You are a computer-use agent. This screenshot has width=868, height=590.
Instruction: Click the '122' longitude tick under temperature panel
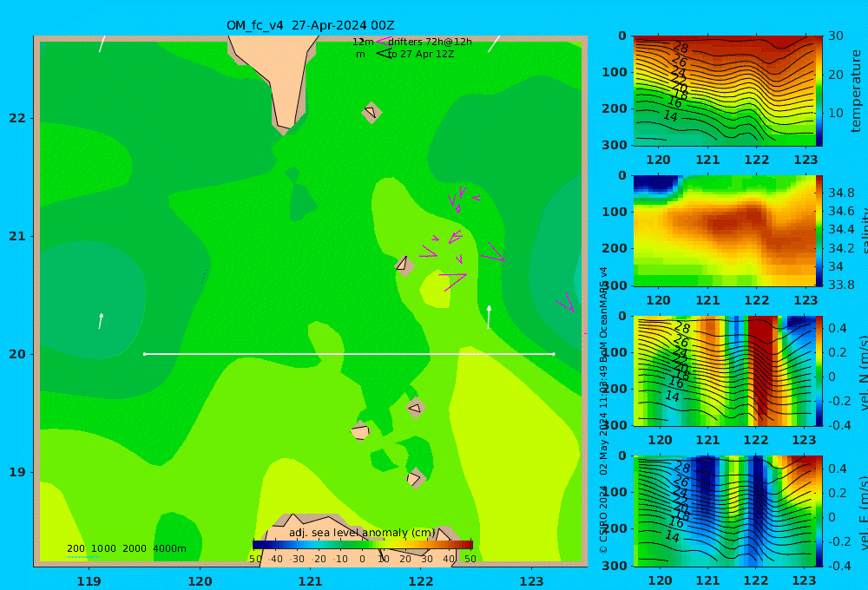click(756, 160)
